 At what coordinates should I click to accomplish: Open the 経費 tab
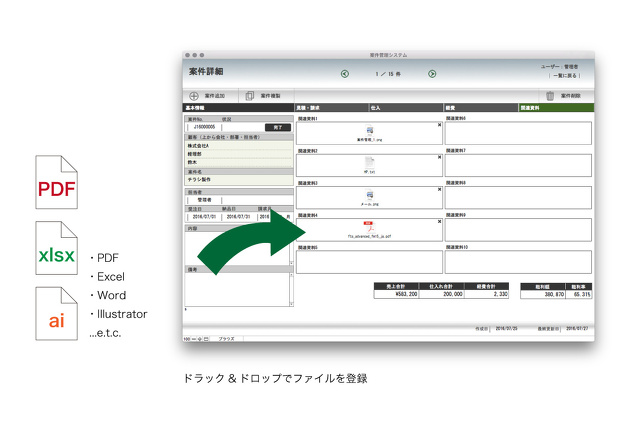click(x=480, y=107)
